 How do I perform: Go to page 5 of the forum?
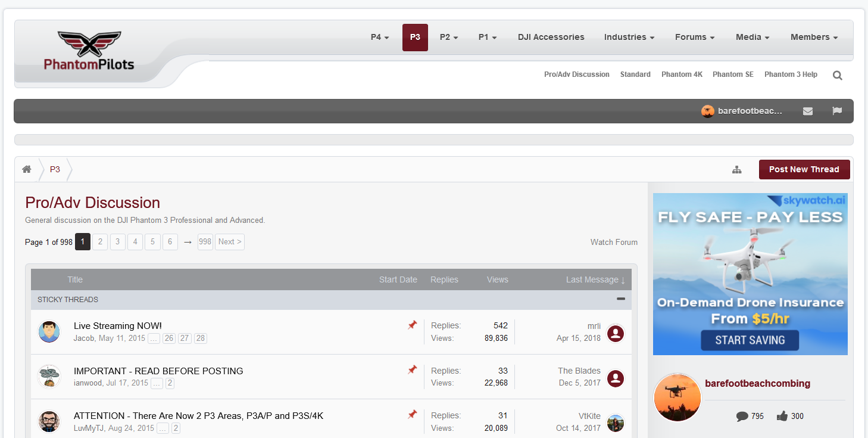[x=152, y=242]
